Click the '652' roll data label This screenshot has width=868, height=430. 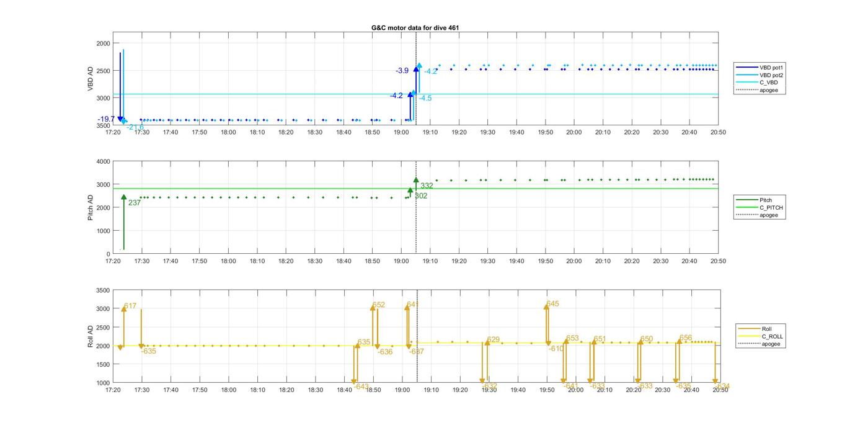[x=379, y=305]
